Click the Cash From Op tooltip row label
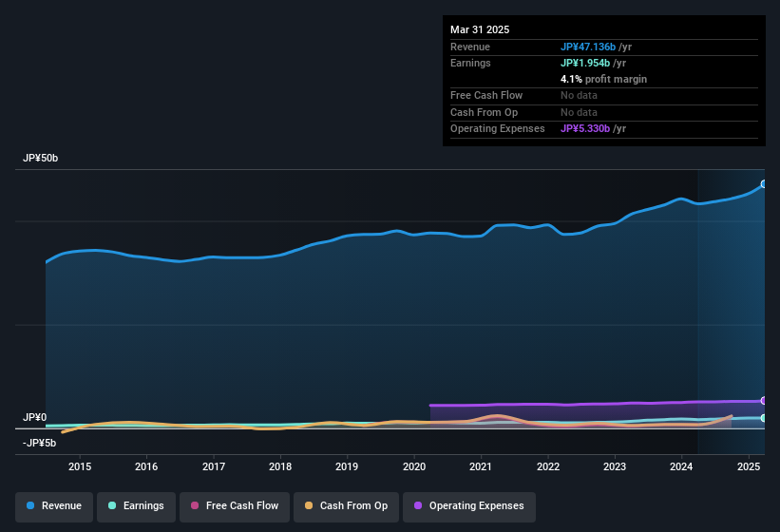 click(484, 112)
